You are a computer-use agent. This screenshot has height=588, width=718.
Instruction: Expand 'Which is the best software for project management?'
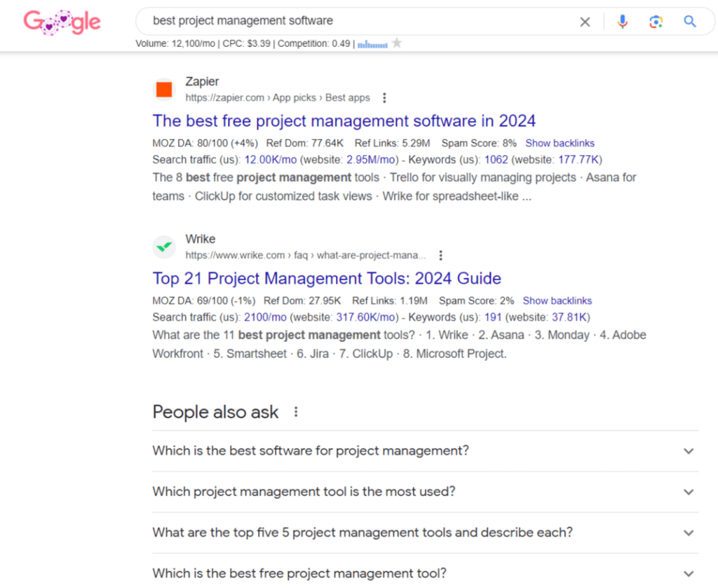pyautogui.click(x=688, y=451)
